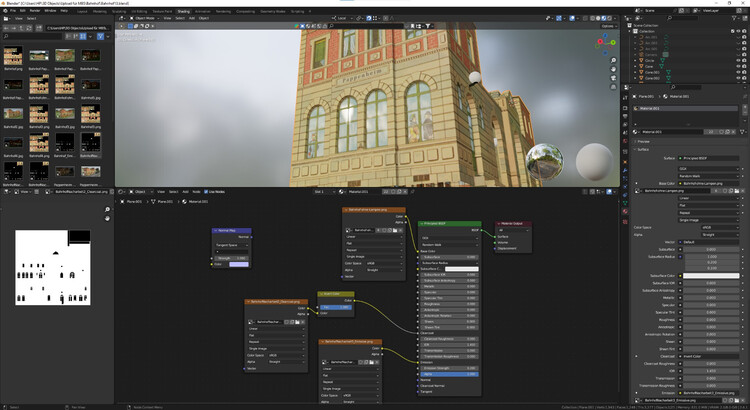Hide Cone.001 object in outliner
Screen dimensions: 750x410
pos(738,72)
